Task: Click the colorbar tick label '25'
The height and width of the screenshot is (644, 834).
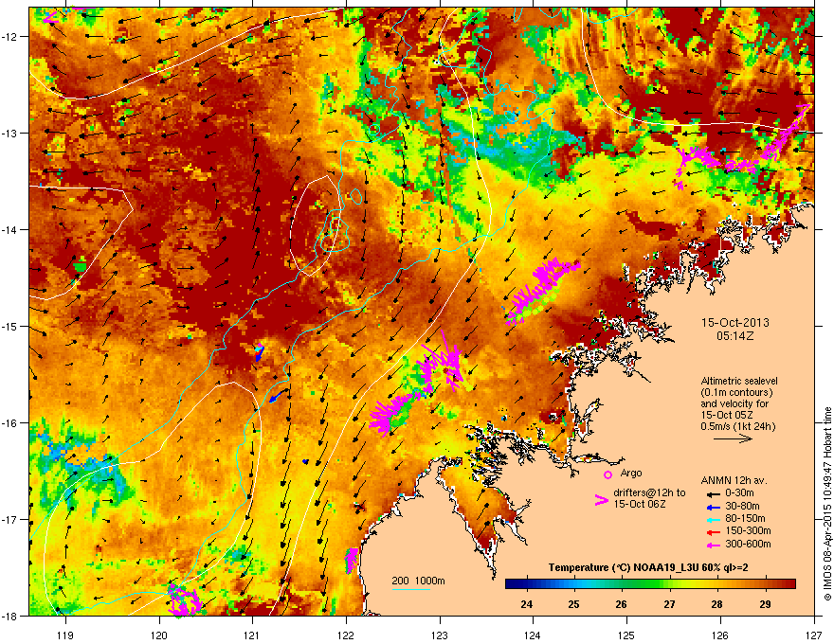Action: tap(573, 604)
